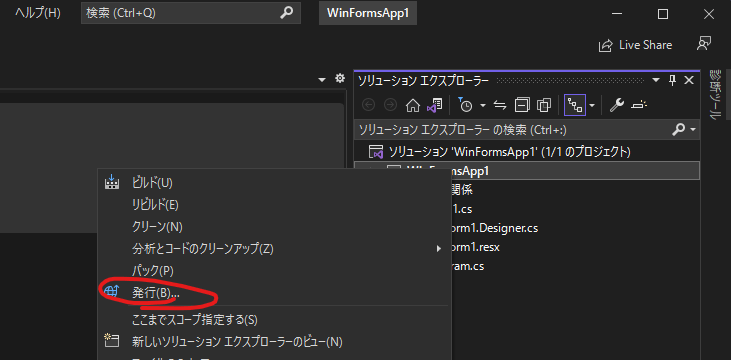Open the editor gear settings icon
The height and width of the screenshot is (360, 731).
point(340,79)
